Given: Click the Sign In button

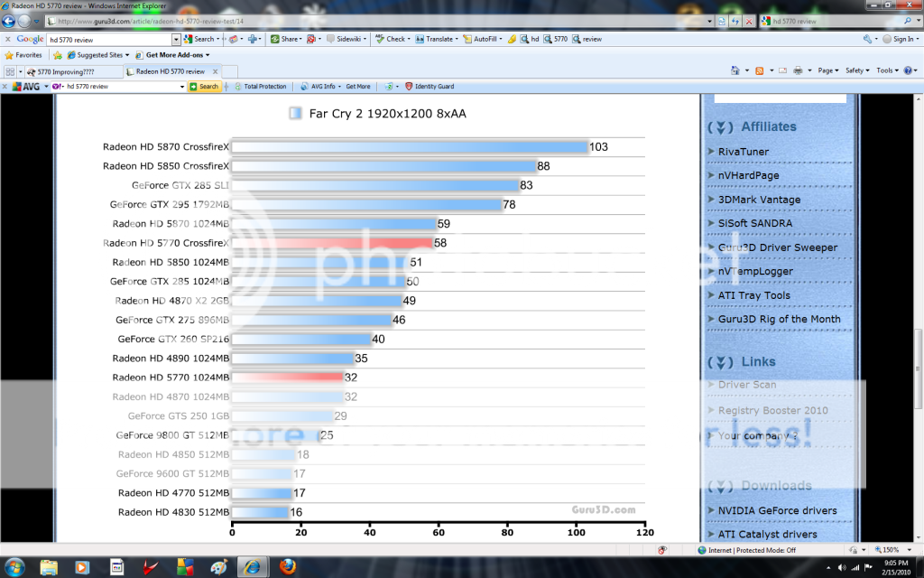Looking at the screenshot, I should tap(900, 39).
